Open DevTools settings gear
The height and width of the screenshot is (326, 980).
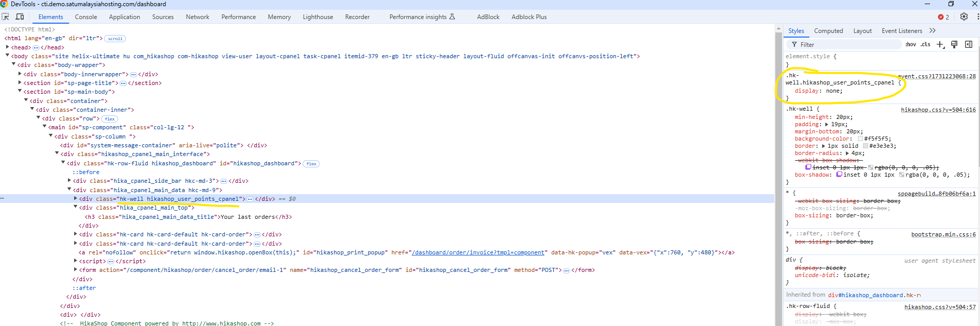click(964, 17)
